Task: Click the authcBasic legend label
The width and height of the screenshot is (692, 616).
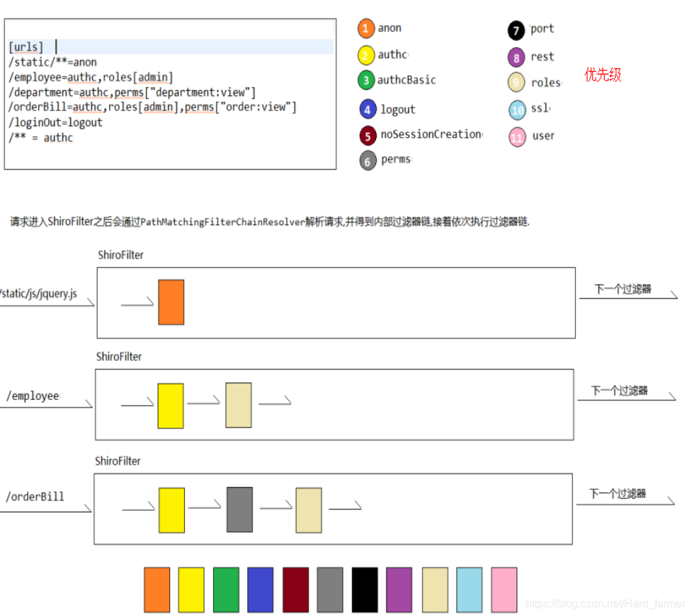Action: click(407, 80)
